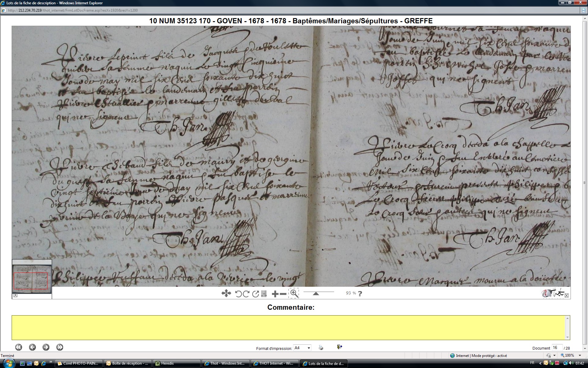Rotate the document image counterclockwise
The height and width of the screenshot is (368, 588).
(239, 294)
